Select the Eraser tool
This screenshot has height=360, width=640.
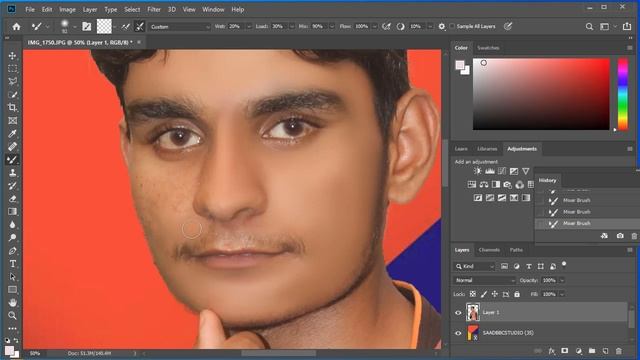[13, 199]
